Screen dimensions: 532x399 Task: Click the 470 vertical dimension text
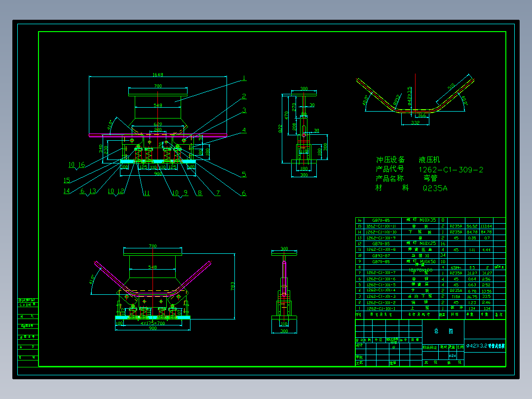pyautogui.click(x=286, y=116)
